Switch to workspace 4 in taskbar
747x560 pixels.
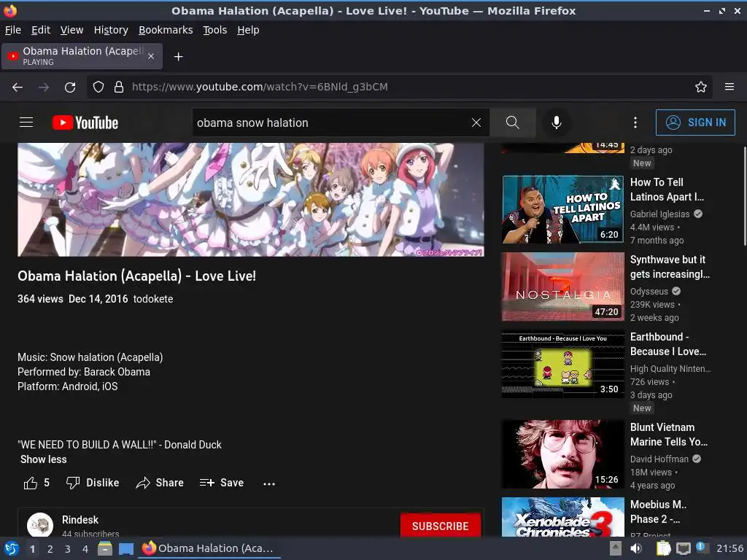[x=85, y=549]
